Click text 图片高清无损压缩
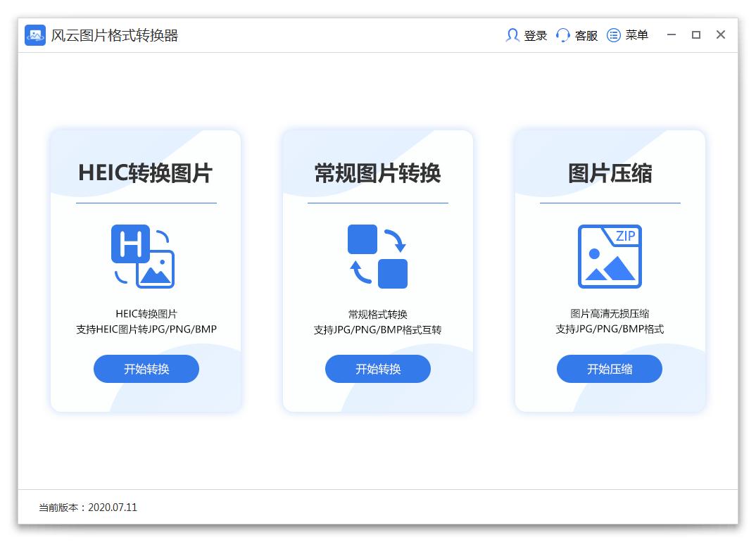 610,314
